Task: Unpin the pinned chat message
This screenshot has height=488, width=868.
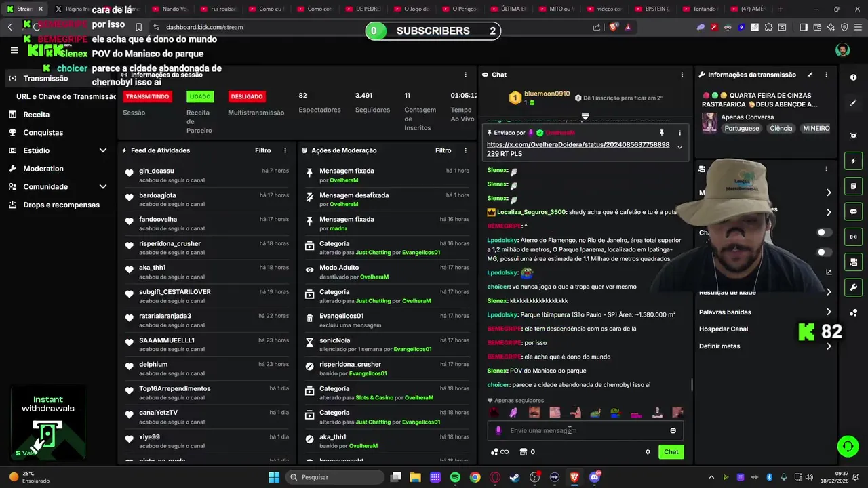Action: coord(662,133)
